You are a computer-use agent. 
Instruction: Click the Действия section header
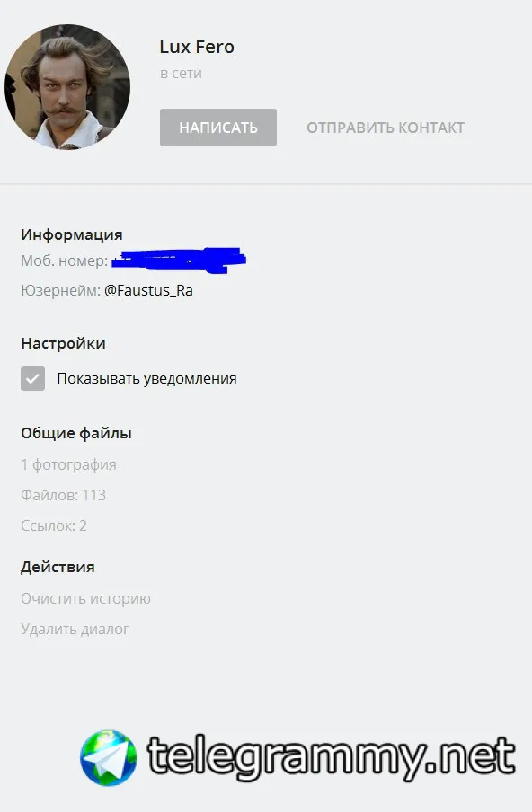tap(58, 567)
